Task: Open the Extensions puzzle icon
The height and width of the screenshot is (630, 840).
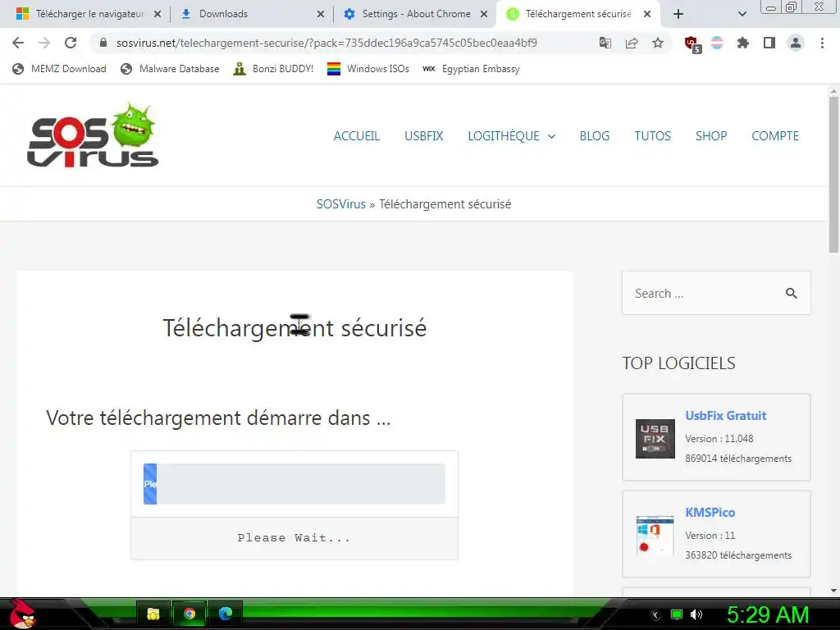Action: tap(743, 43)
